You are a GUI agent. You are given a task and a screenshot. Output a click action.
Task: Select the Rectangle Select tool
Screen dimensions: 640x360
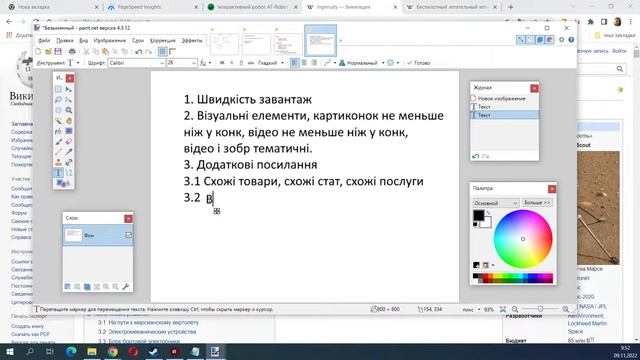58,89
